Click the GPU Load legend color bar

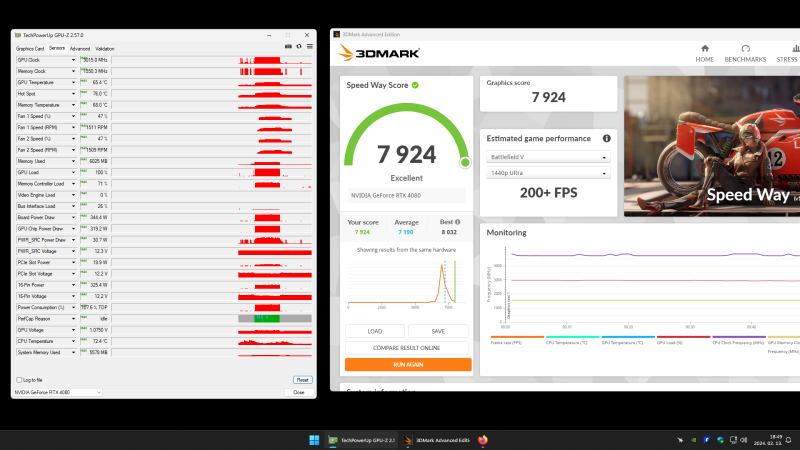(x=684, y=337)
